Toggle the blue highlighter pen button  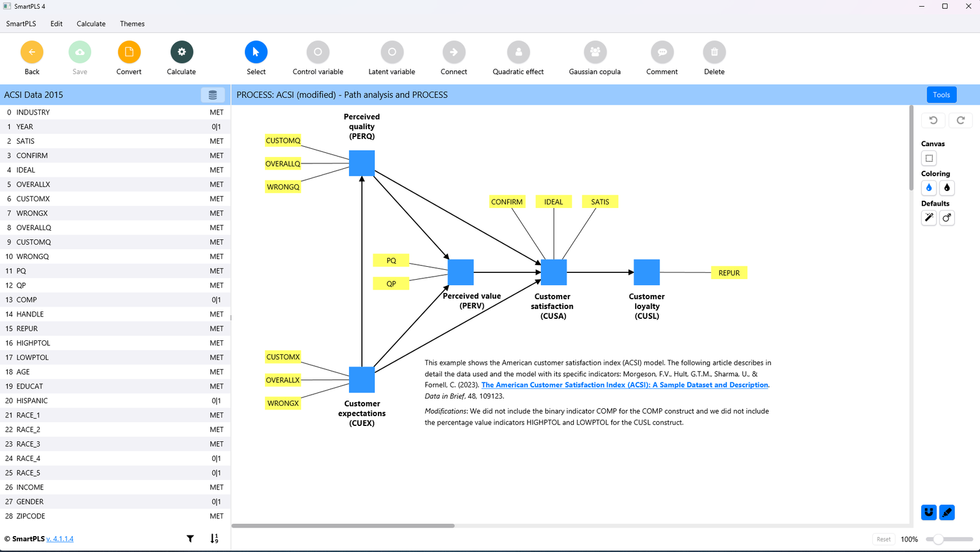(947, 512)
